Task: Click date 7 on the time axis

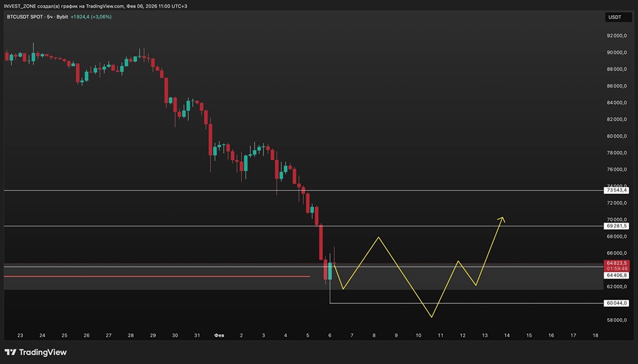Action: (352, 335)
